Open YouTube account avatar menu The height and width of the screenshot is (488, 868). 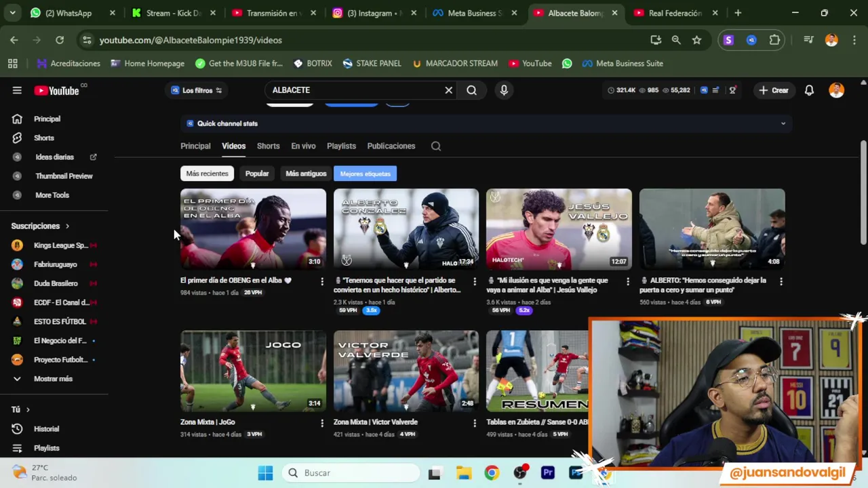click(836, 90)
